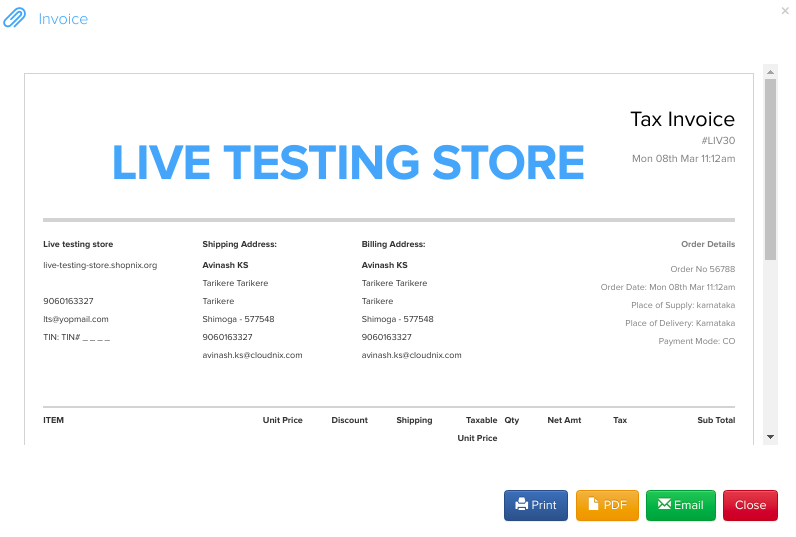Click Order No 56788
This screenshot has width=796, height=537.
tap(703, 269)
